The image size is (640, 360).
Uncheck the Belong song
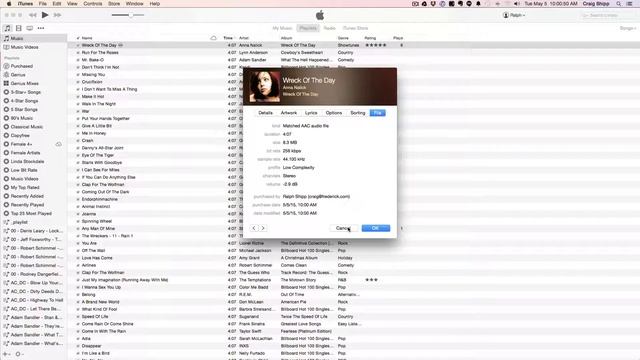tap(78, 295)
